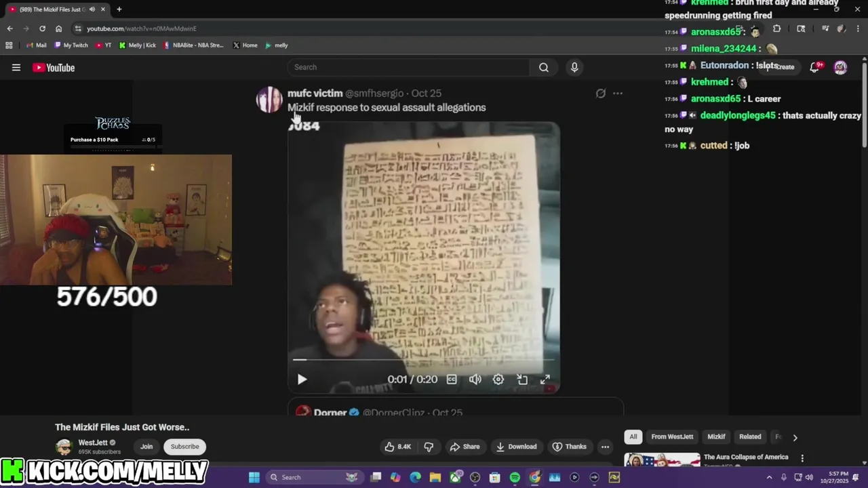Screen dimensions: 868x488
Task: Open mufc victim profile avatar
Action: point(269,100)
